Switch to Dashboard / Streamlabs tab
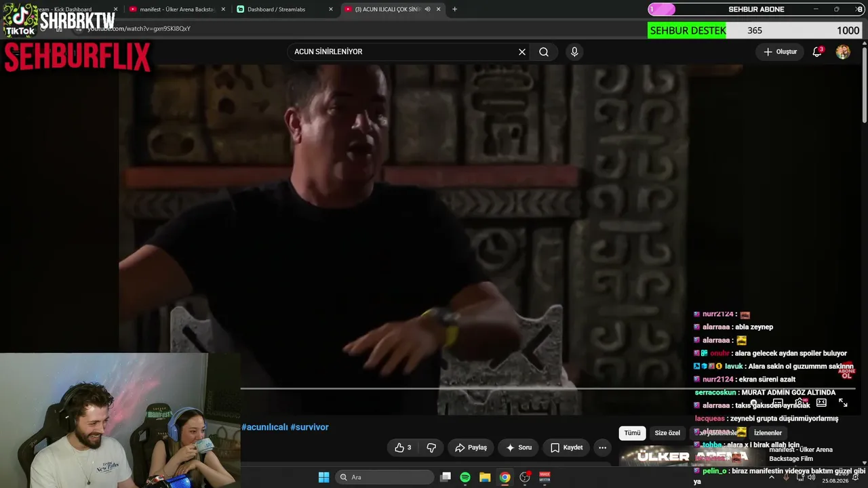Viewport: 868px width, 488px height. pyautogui.click(x=285, y=9)
